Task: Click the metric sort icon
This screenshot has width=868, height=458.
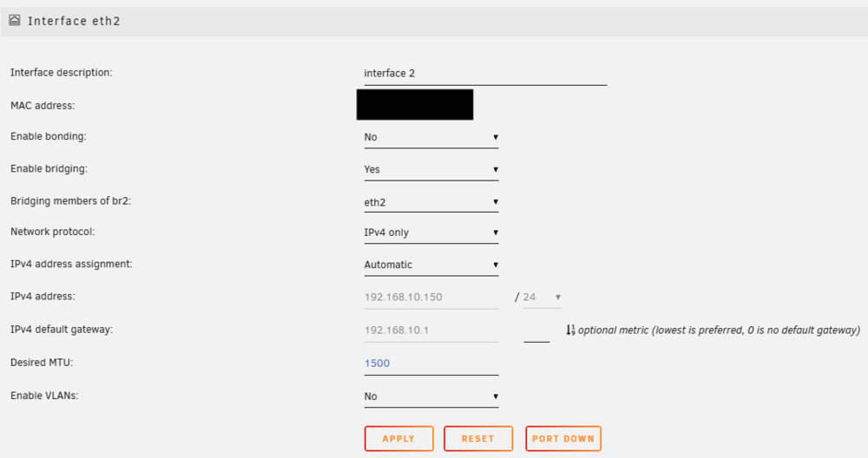Action: 570,330
